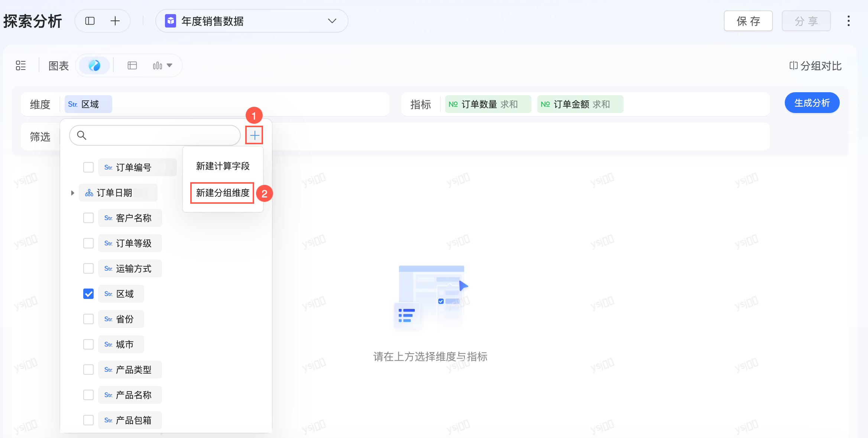Check the 订单编号 field checkbox

click(88, 167)
